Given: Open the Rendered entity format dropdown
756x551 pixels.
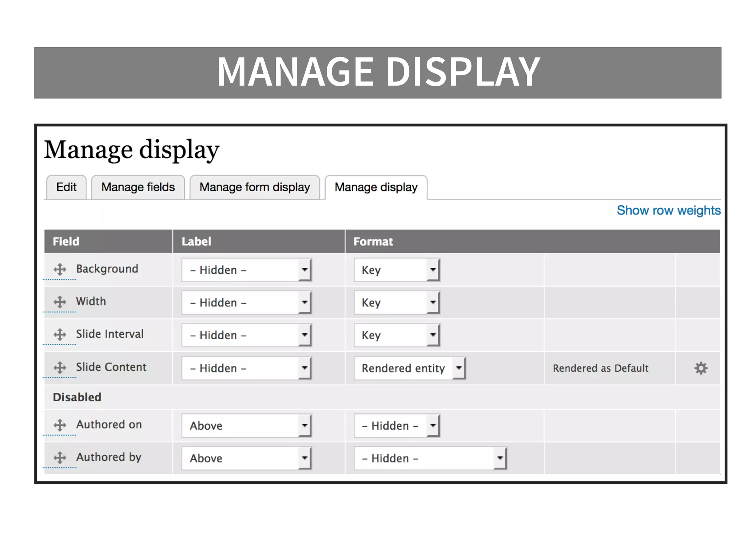Looking at the screenshot, I should [410, 368].
